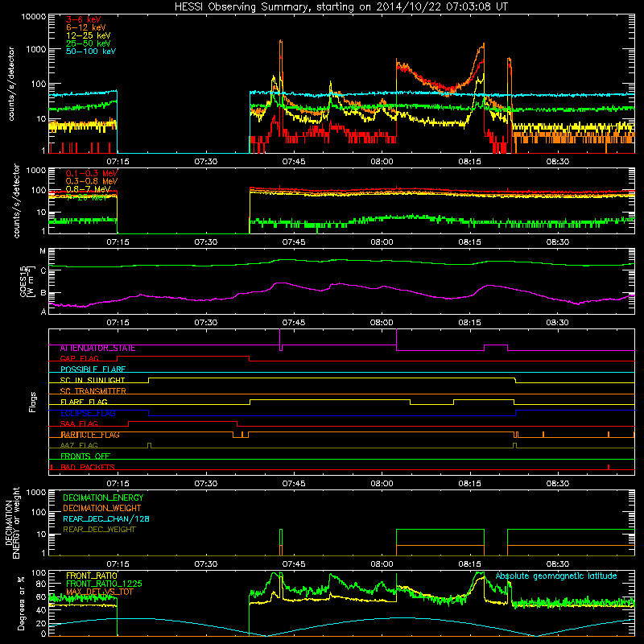Image resolution: width=644 pixels, height=644 pixels.
Task: Click the "0.8-7 MeV" legend label
Action: click(88, 189)
